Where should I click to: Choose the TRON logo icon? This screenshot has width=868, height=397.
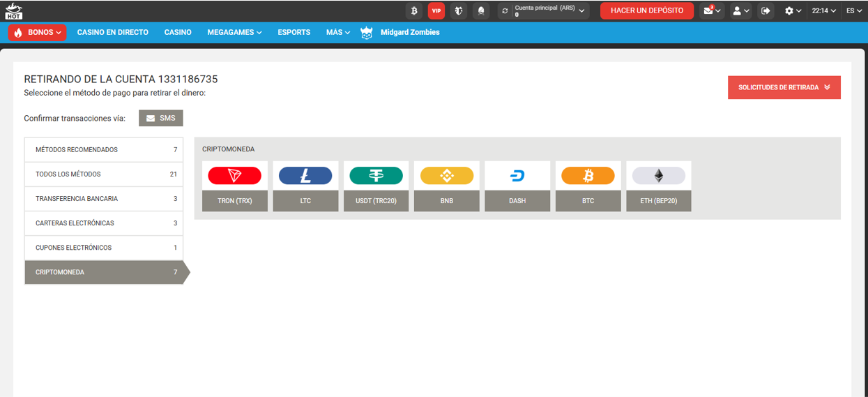235,176
